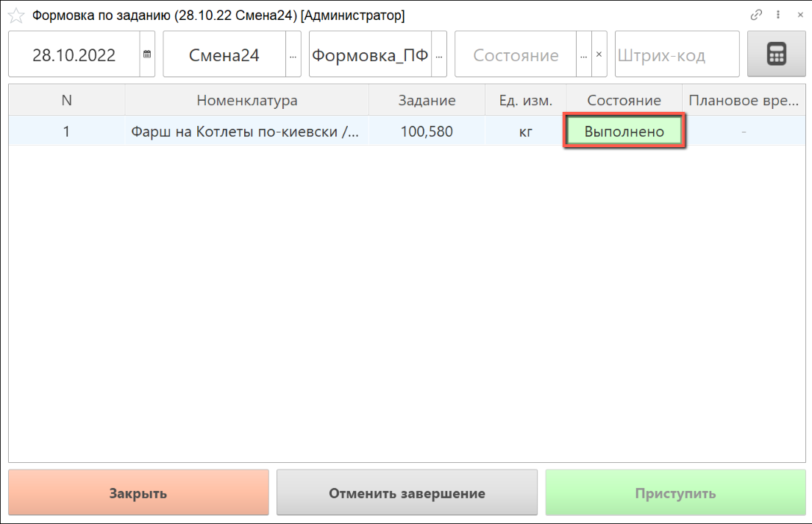
Task: Open selection list for Смена24 field
Action: (x=293, y=54)
